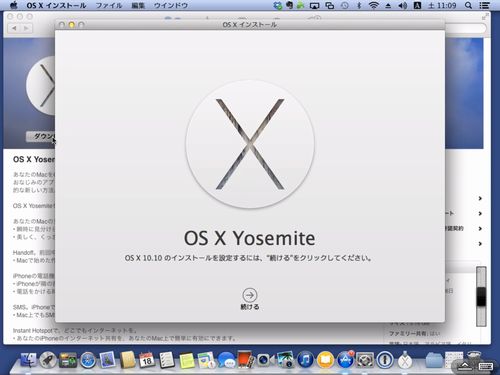Open the 編集 menu
The image size is (500, 375).
point(138,5)
